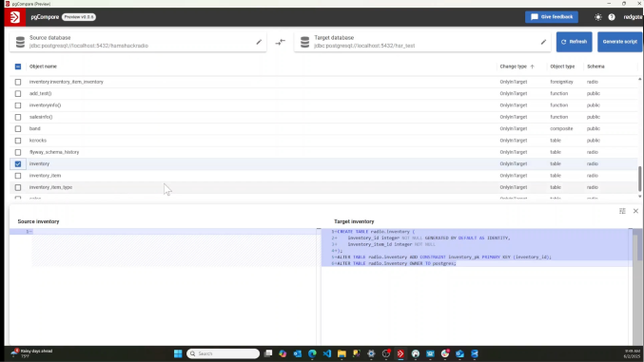Check the inventory.inventory_item_inventory row checkbox

point(18,82)
